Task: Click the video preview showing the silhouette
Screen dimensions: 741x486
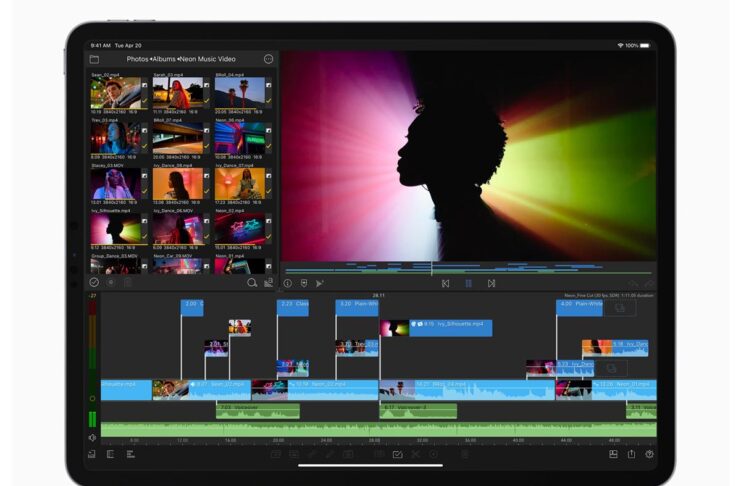Action: pos(469,156)
